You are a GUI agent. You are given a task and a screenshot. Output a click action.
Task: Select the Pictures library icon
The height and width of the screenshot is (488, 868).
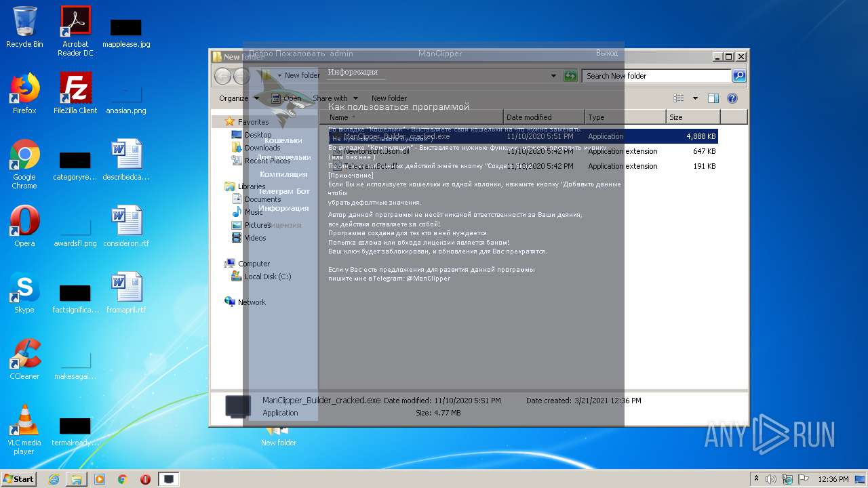click(237, 225)
